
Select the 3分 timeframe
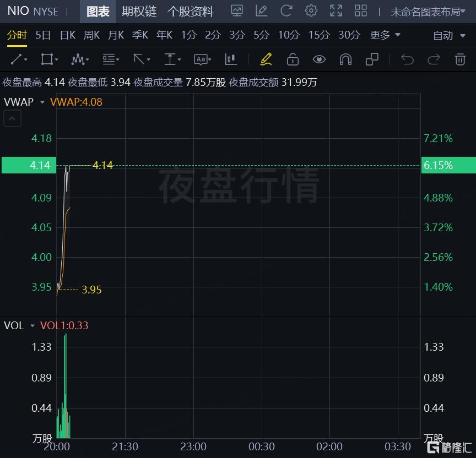pyautogui.click(x=237, y=35)
